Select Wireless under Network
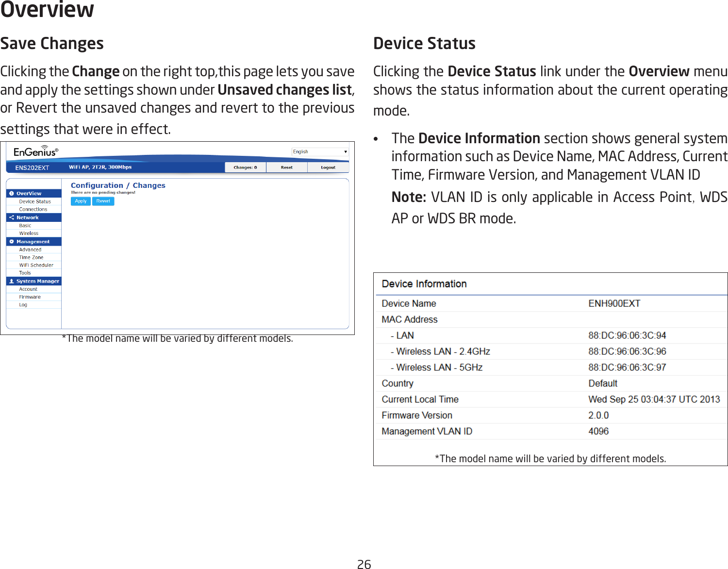Screen dimensions: 728x569 click(x=29, y=234)
